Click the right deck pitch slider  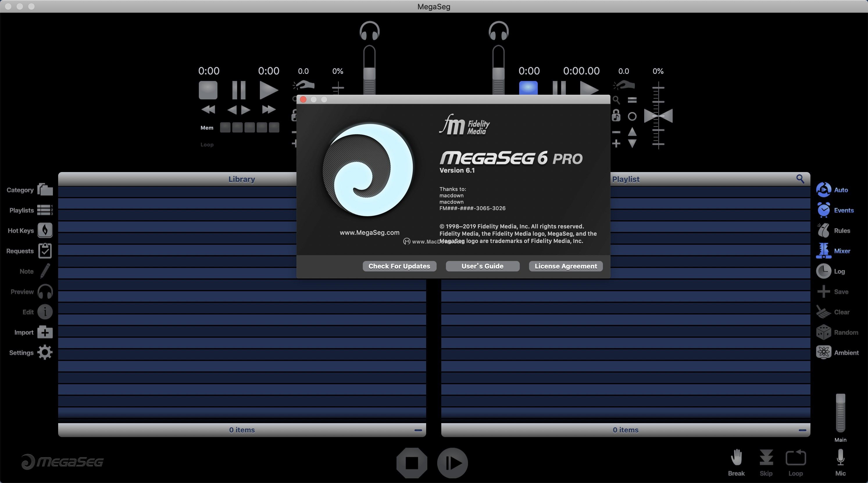658,117
